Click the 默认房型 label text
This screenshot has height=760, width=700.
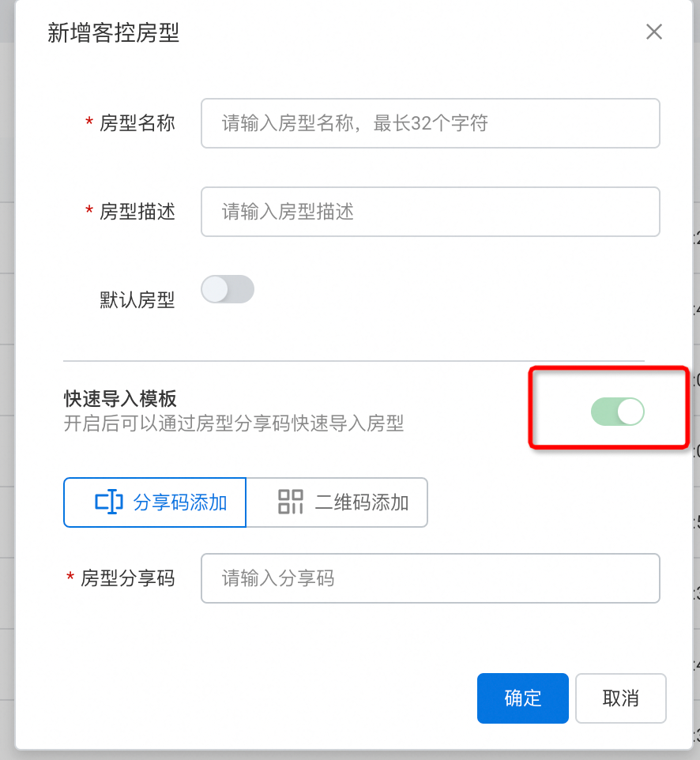pos(137,300)
